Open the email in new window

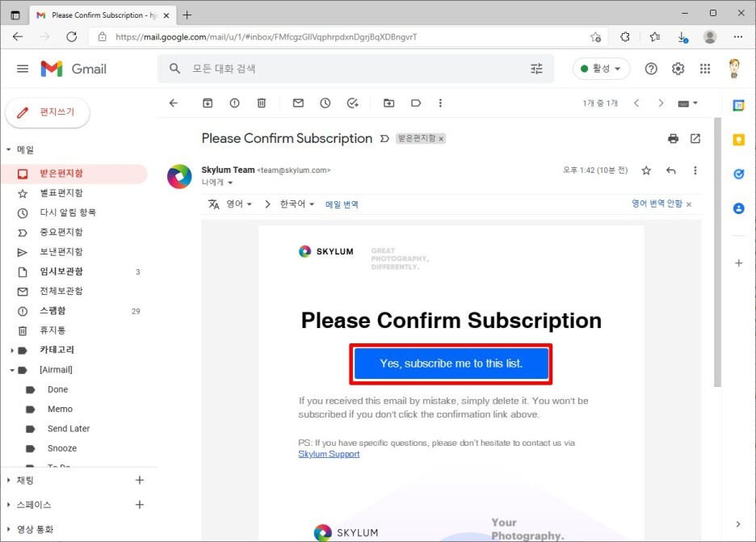(695, 139)
